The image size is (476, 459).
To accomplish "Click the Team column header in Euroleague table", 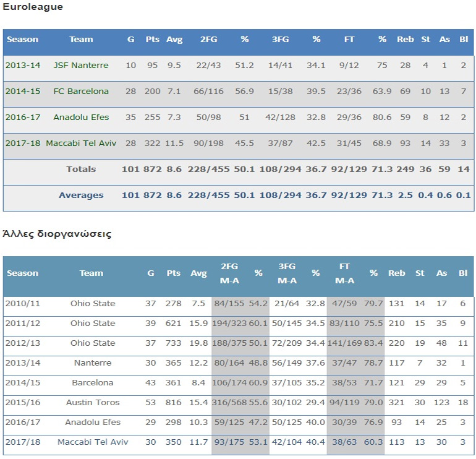I will (81, 40).
